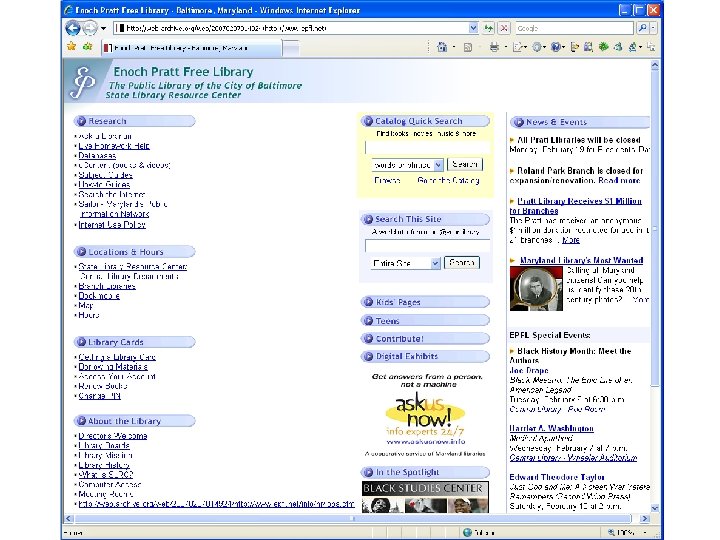Follow Read more link for Roland Park Branch
Image resolution: width=720 pixels, height=540 pixels.
coord(619,180)
